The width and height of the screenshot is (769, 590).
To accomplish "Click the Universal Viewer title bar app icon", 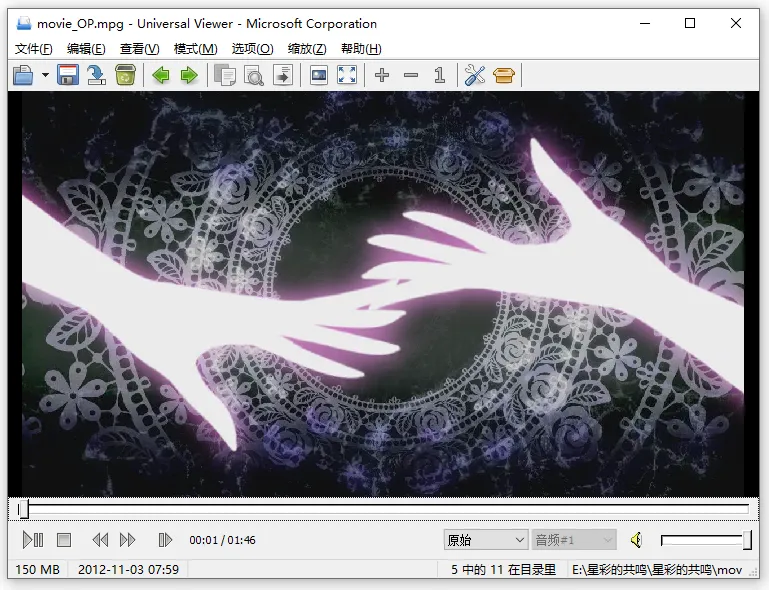I will (x=24, y=24).
